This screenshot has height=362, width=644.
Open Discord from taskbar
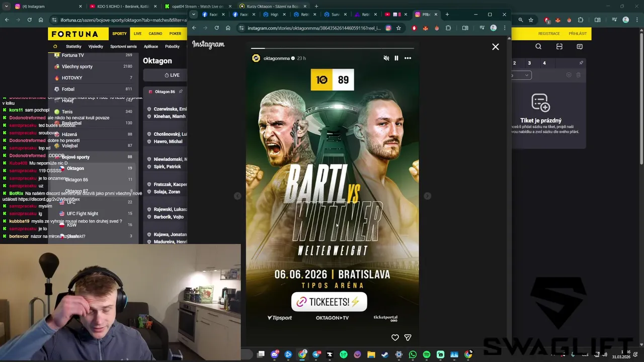tap(275, 354)
